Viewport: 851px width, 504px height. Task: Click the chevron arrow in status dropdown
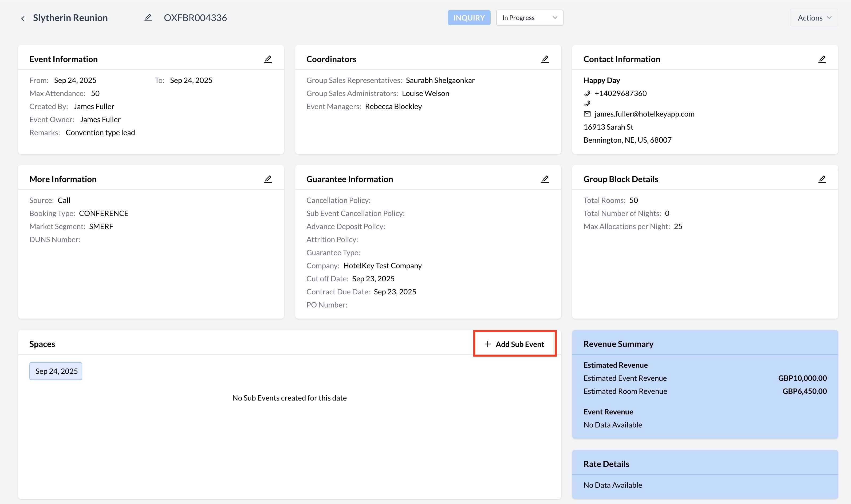coord(555,18)
